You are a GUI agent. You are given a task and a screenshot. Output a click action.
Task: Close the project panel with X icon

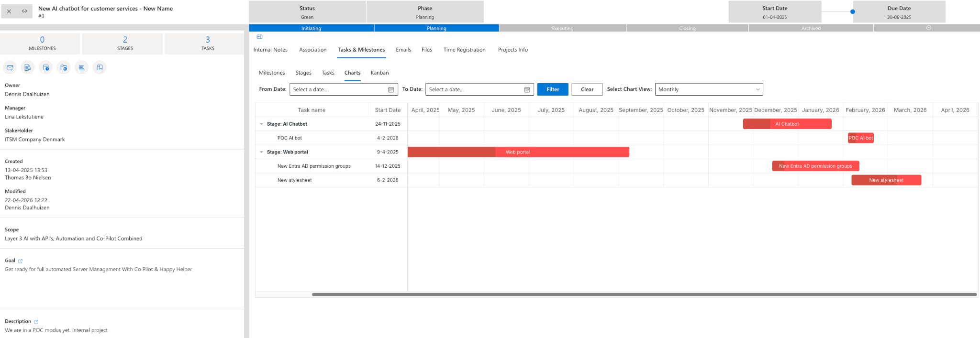[x=9, y=11]
